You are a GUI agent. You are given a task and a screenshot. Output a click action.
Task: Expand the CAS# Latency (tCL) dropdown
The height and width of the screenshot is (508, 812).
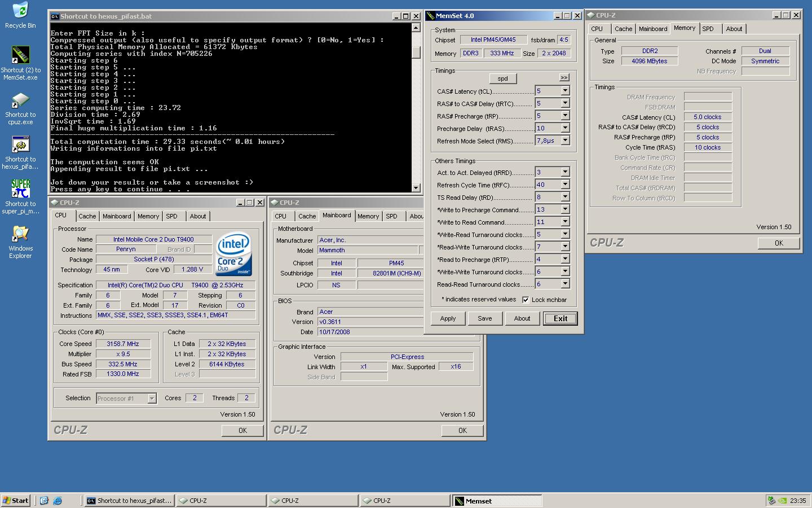pos(564,91)
